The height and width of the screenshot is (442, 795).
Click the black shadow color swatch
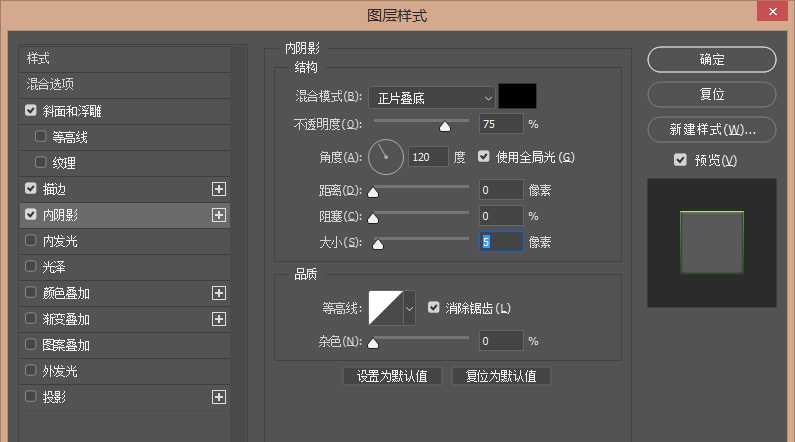tap(518, 96)
